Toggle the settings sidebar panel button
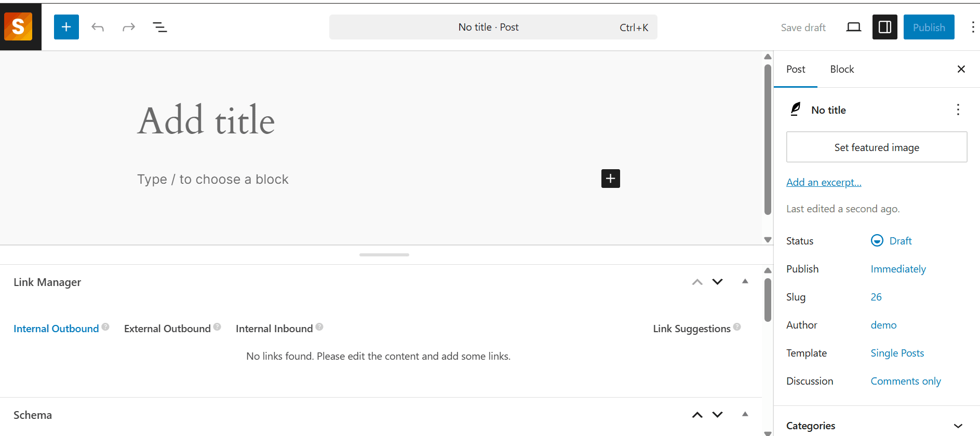This screenshot has height=436, width=980. tap(884, 27)
